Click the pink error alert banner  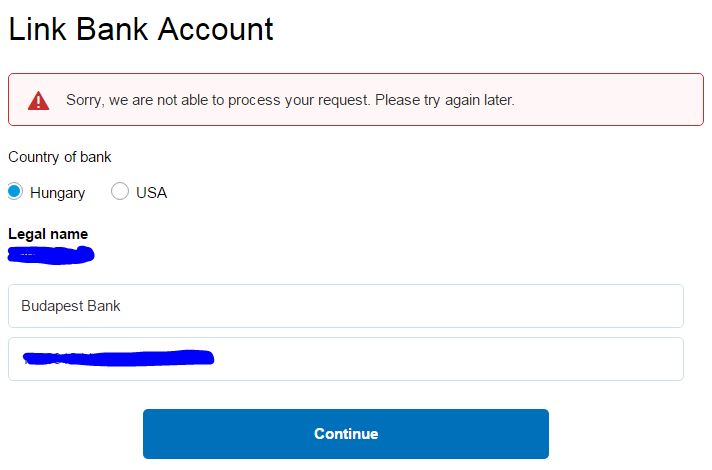(356, 99)
